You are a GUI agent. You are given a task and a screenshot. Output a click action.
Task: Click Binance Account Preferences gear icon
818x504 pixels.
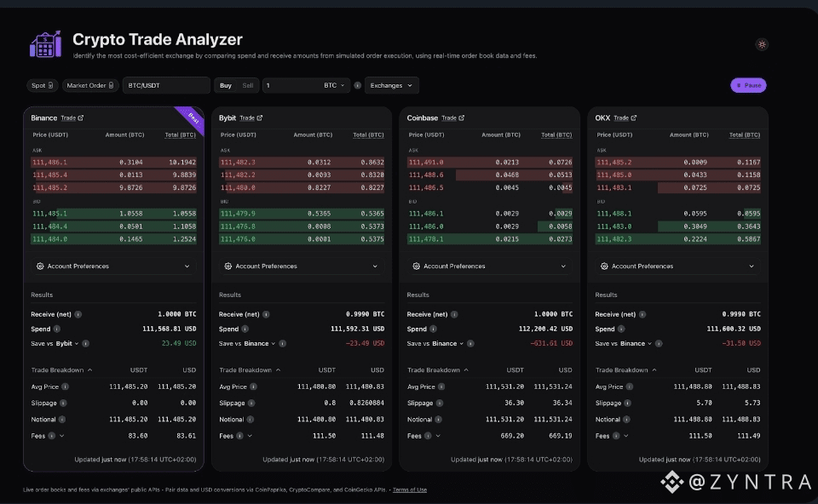click(x=40, y=266)
